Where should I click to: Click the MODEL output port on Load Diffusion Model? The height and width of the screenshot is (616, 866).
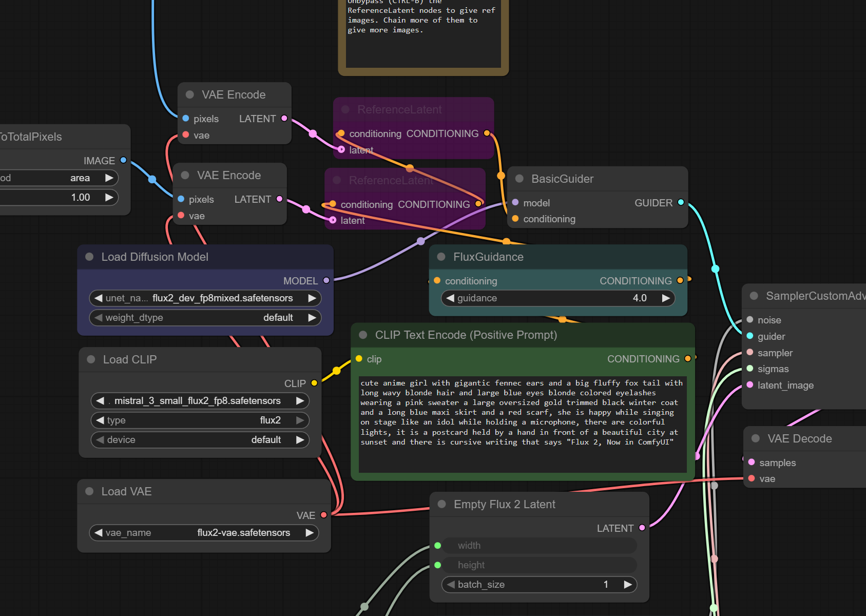pyautogui.click(x=326, y=280)
